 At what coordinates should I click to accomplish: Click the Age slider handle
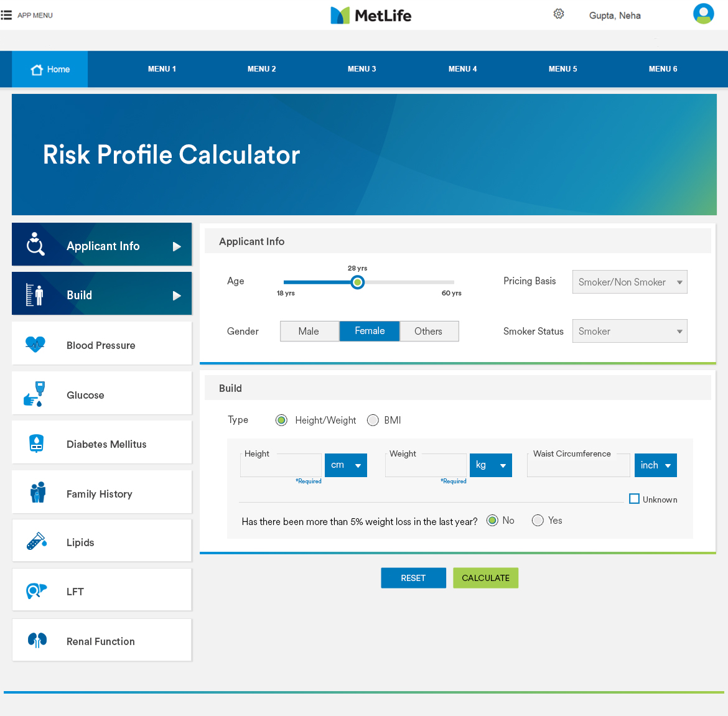click(x=357, y=282)
